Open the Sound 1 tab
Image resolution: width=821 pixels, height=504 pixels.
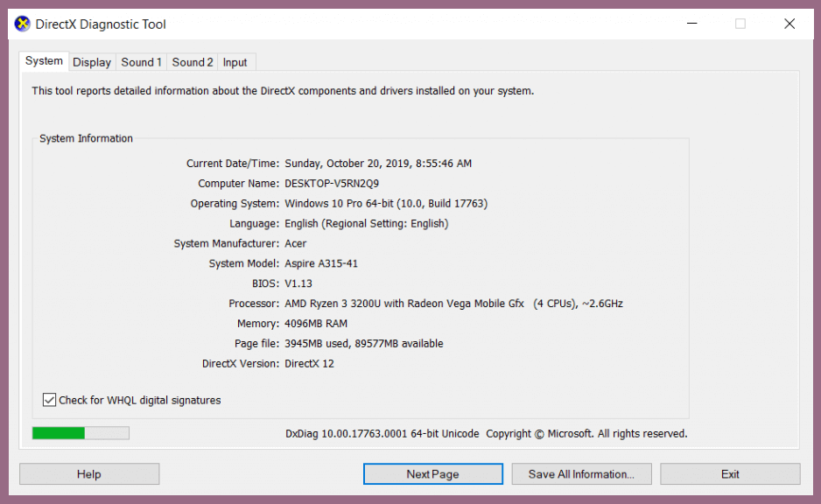pyautogui.click(x=141, y=62)
